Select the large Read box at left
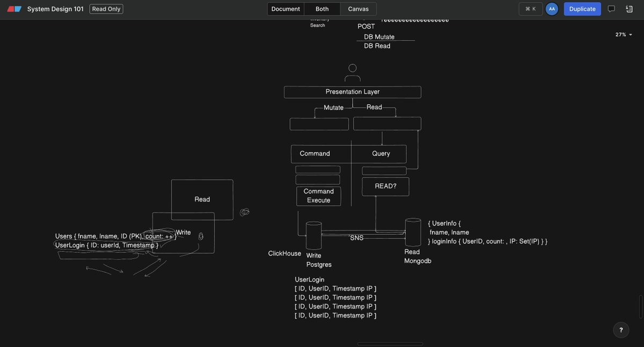The image size is (644, 347). [x=202, y=200]
